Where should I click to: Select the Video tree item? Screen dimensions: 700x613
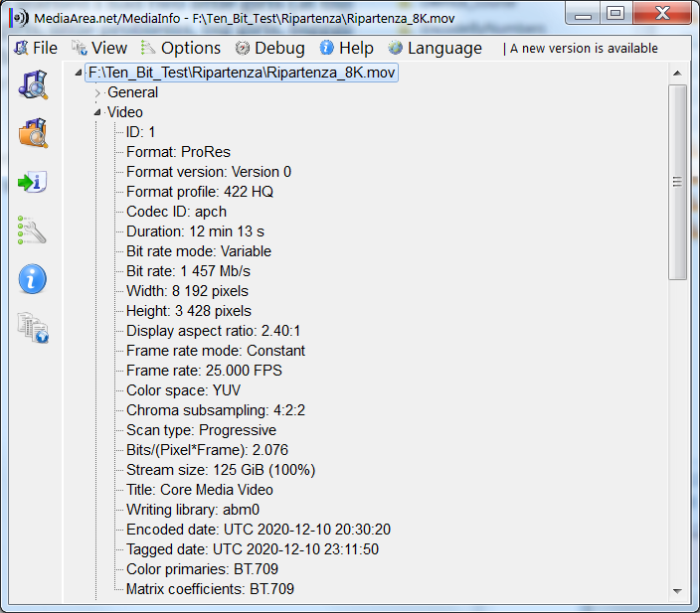click(124, 112)
